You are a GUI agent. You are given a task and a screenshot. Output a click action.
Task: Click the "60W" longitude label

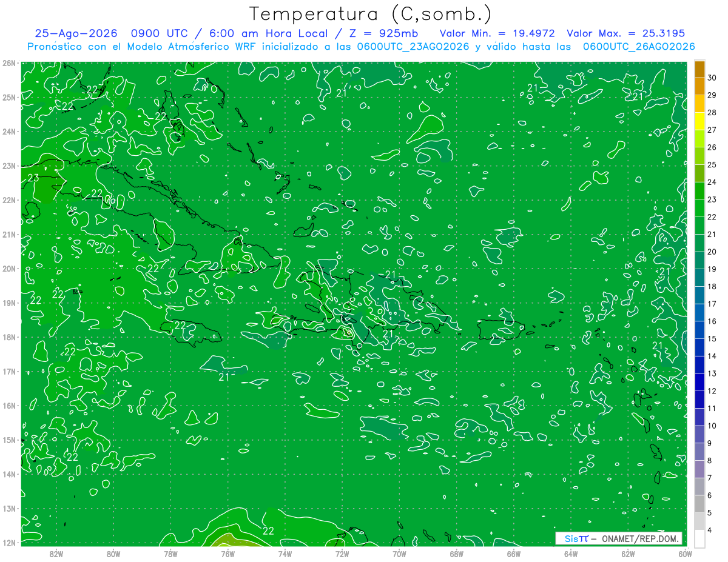tap(684, 554)
